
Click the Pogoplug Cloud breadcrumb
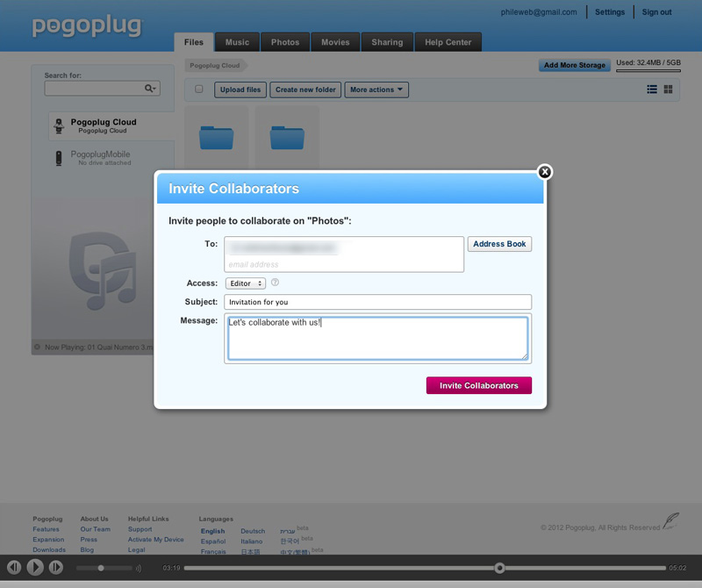click(215, 66)
